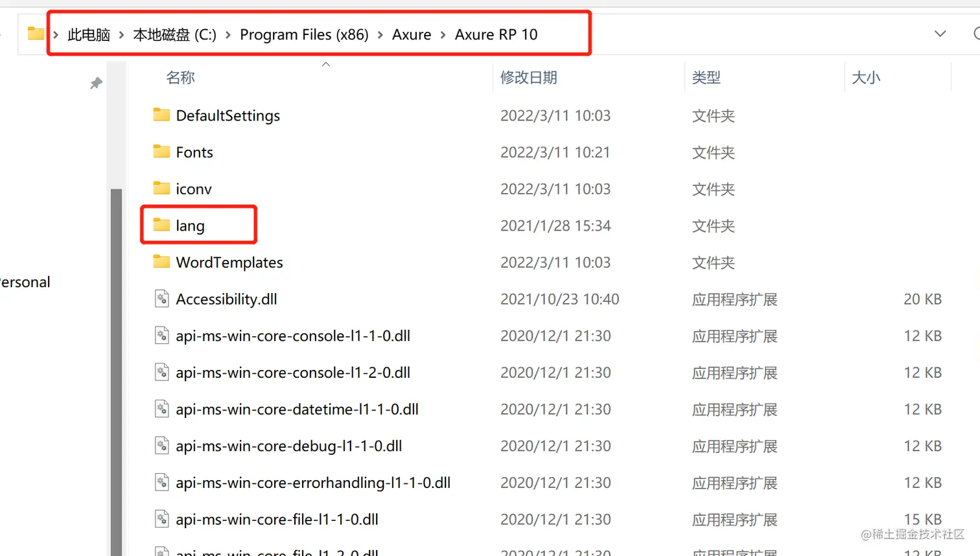Click the 15 KB size of api-ms-win-core-file-l1-1-0.dll
The image size is (980, 556).
(x=922, y=520)
